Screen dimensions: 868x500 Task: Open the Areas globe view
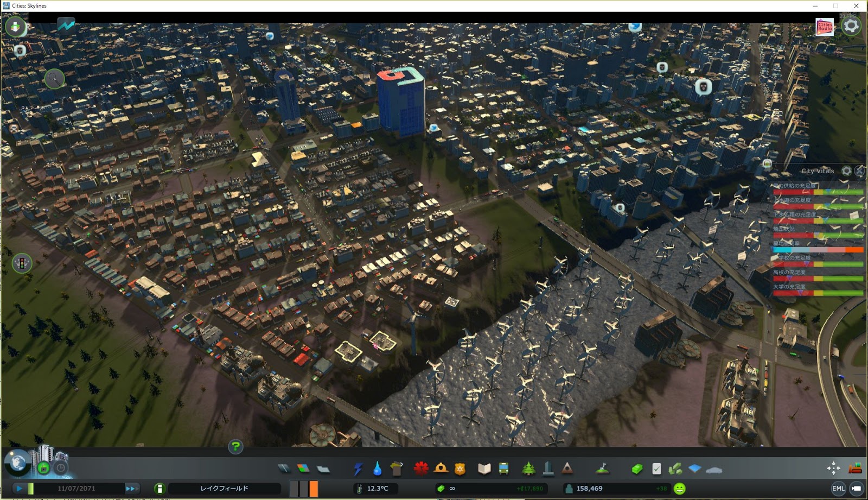tap(17, 463)
